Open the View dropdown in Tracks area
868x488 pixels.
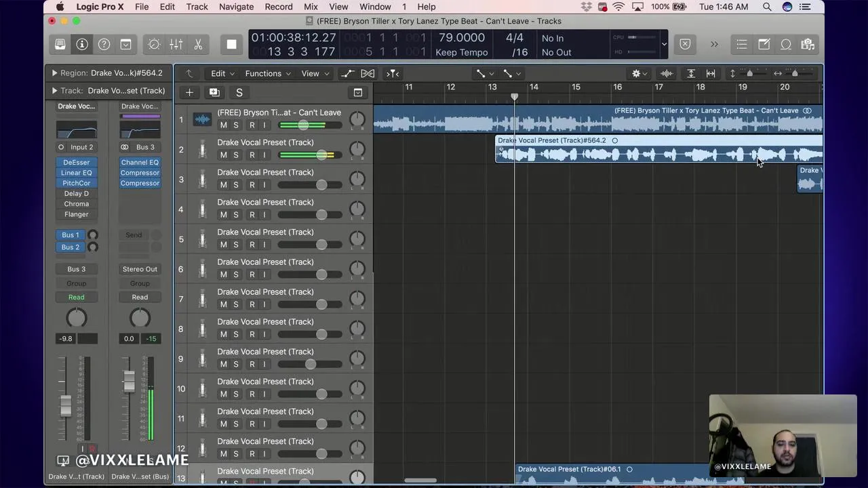(315, 73)
